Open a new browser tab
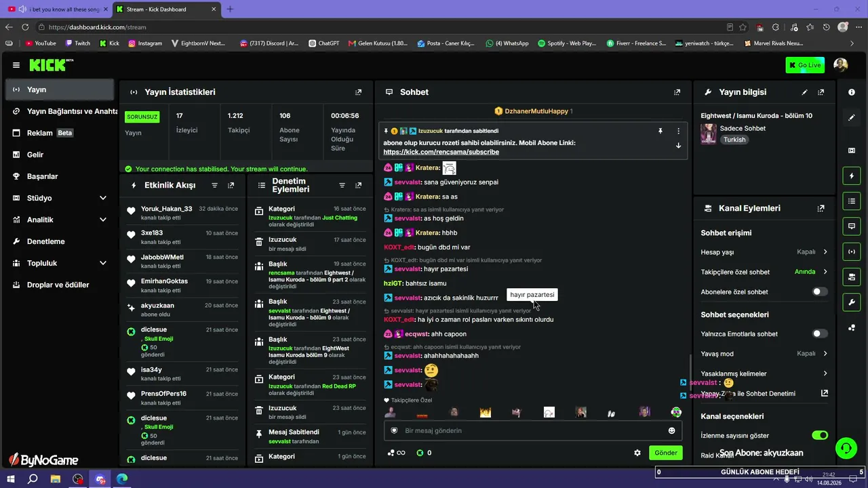868x488 pixels. click(x=229, y=9)
